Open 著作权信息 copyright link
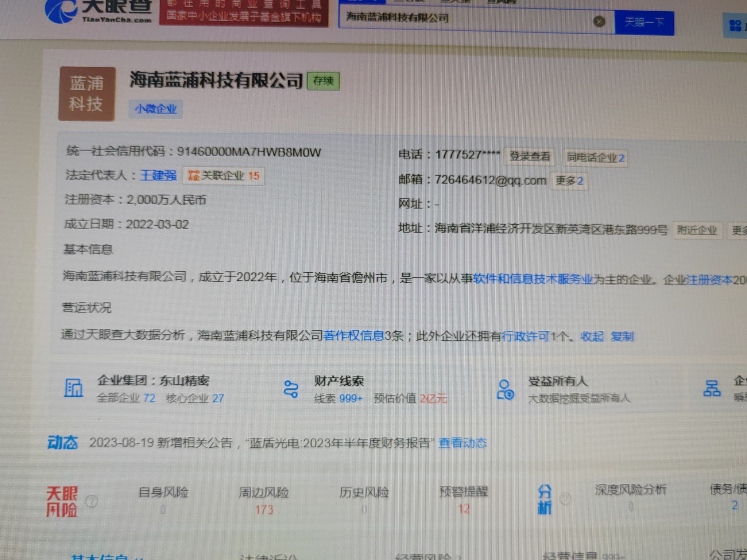The width and height of the screenshot is (747, 560). [353, 335]
